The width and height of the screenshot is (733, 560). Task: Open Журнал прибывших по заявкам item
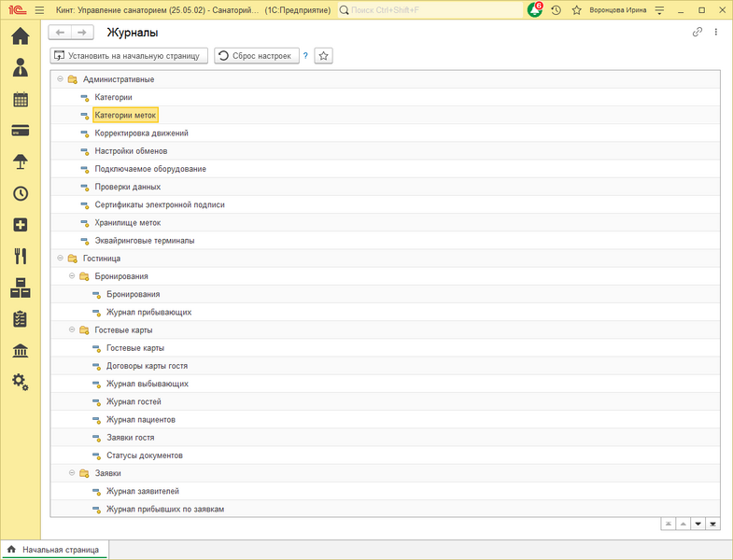165,509
